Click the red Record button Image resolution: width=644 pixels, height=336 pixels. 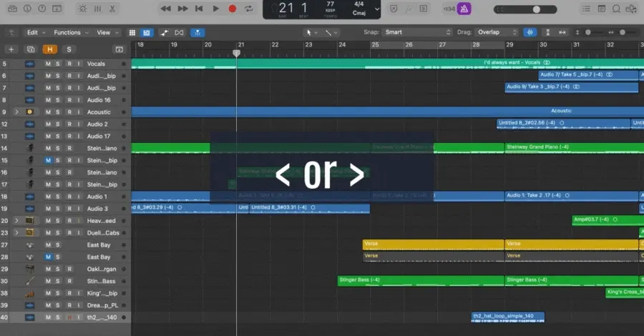point(232,9)
